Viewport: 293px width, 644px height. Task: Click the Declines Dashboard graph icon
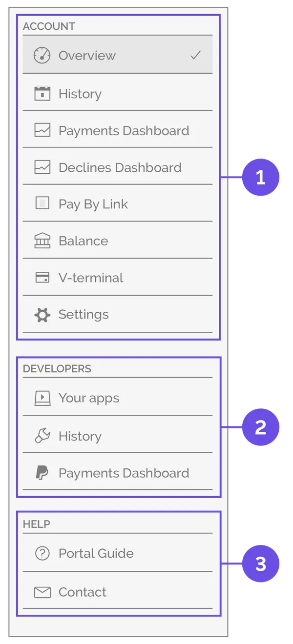[42, 167]
